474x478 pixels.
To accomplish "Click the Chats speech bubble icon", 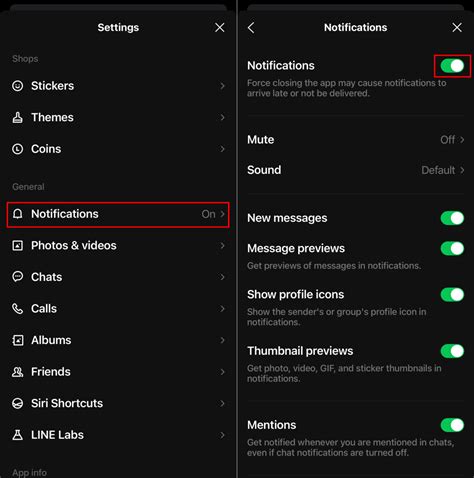I will coord(17,277).
